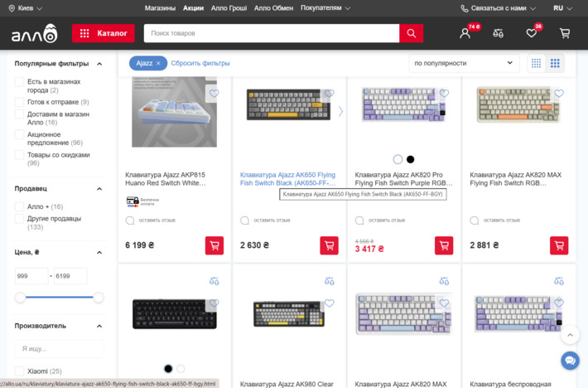Click the user account icon
588x388 pixels.
pyautogui.click(x=465, y=34)
